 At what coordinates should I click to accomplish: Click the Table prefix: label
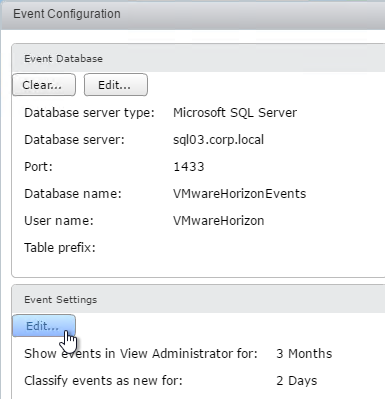coord(60,248)
